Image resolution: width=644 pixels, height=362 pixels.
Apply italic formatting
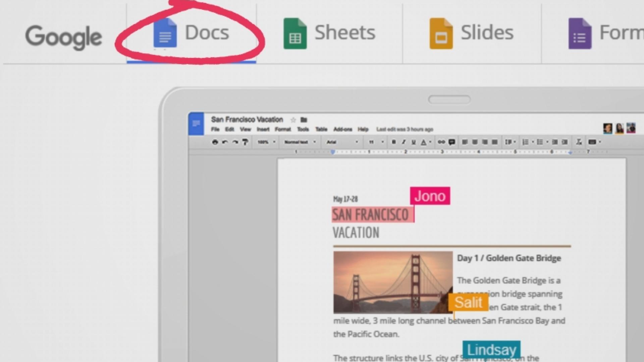click(x=403, y=142)
